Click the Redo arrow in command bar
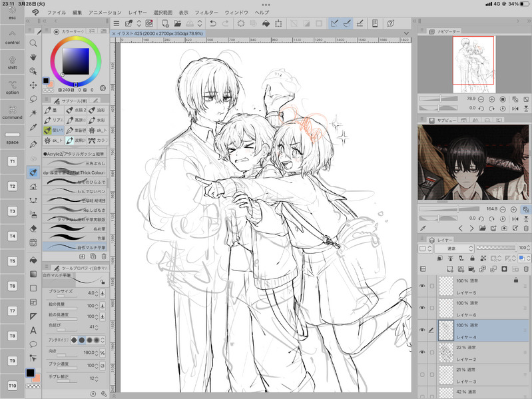The height and width of the screenshot is (399, 532). [225, 23]
